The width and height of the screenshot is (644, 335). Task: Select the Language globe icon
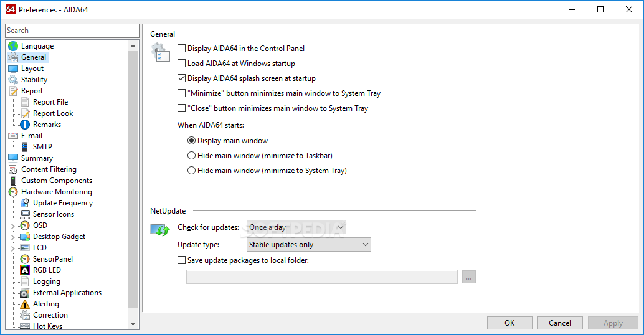[13, 46]
